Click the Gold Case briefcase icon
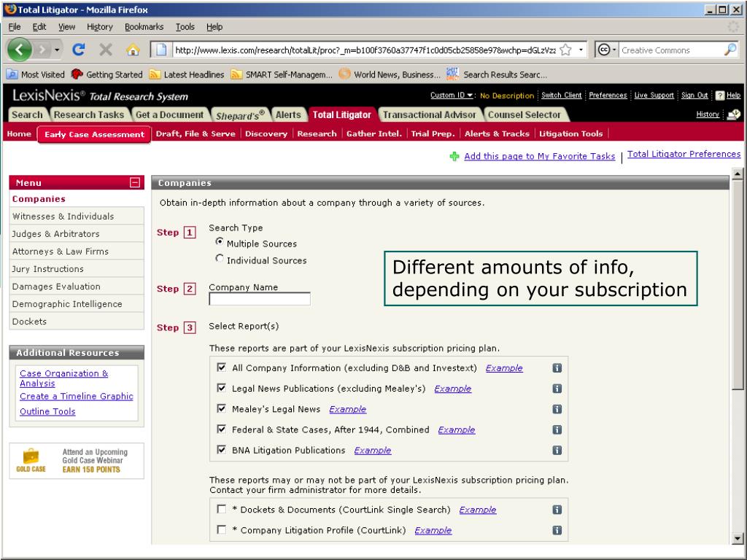747x560 pixels. (x=31, y=456)
